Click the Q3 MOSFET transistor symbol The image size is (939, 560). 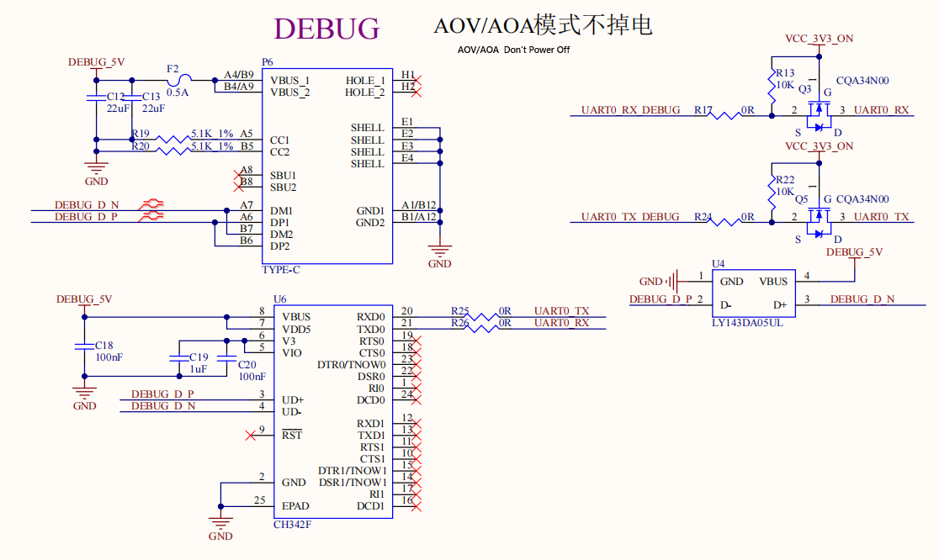(x=819, y=115)
